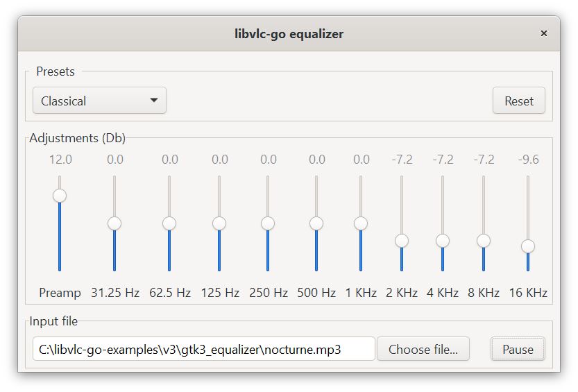This screenshot has height=392, width=578.
Task: Click the 125 Hz slider knob
Action: click(219, 223)
